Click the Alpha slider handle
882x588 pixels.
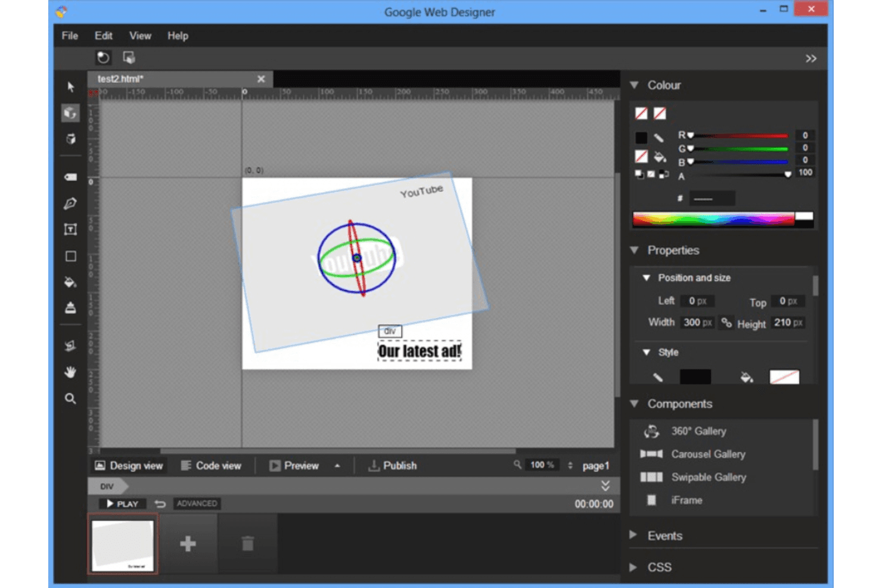coord(788,175)
